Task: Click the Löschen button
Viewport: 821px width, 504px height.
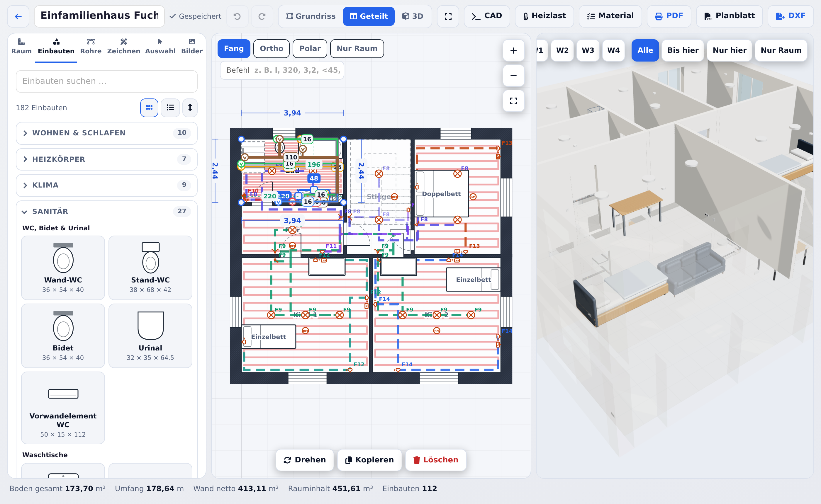Action: point(435,460)
